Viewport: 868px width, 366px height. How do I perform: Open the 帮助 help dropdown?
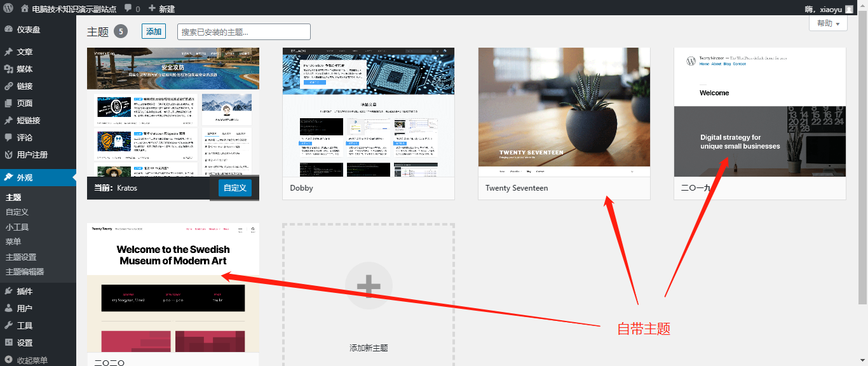pyautogui.click(x=828, y=24)
